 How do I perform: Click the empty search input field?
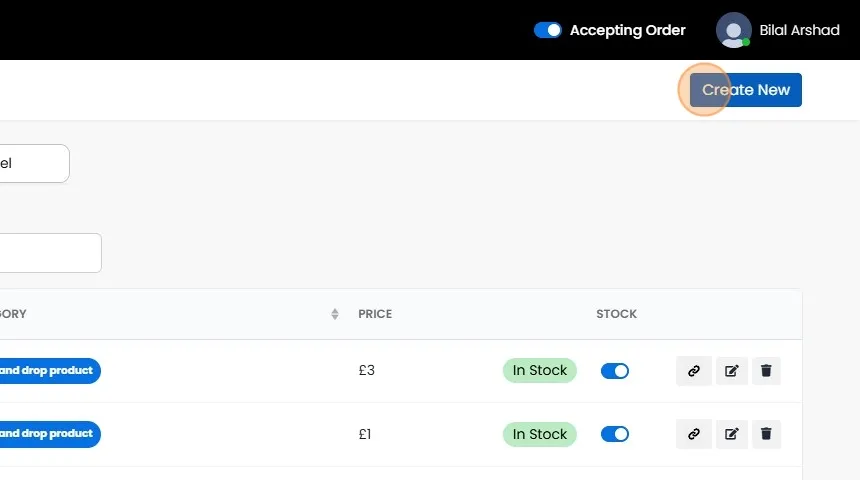click(x=50, y=253)
